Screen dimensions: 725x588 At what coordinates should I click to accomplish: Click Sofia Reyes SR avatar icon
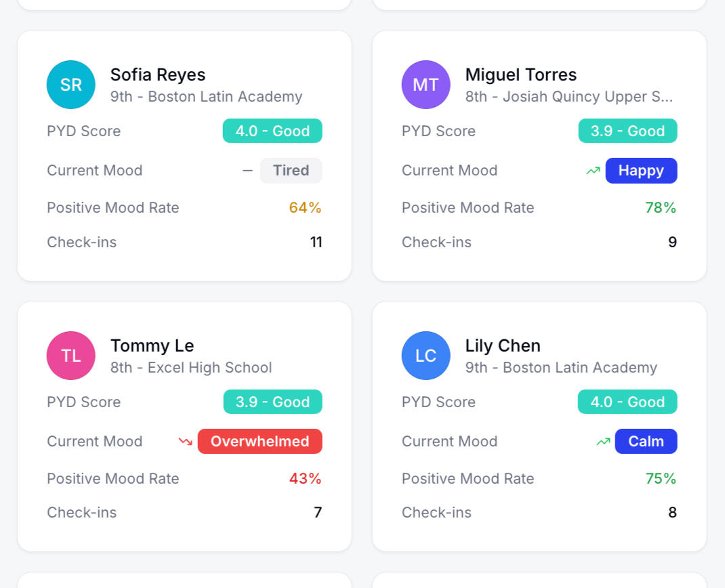pyautogui.click(x=71, y=85)
